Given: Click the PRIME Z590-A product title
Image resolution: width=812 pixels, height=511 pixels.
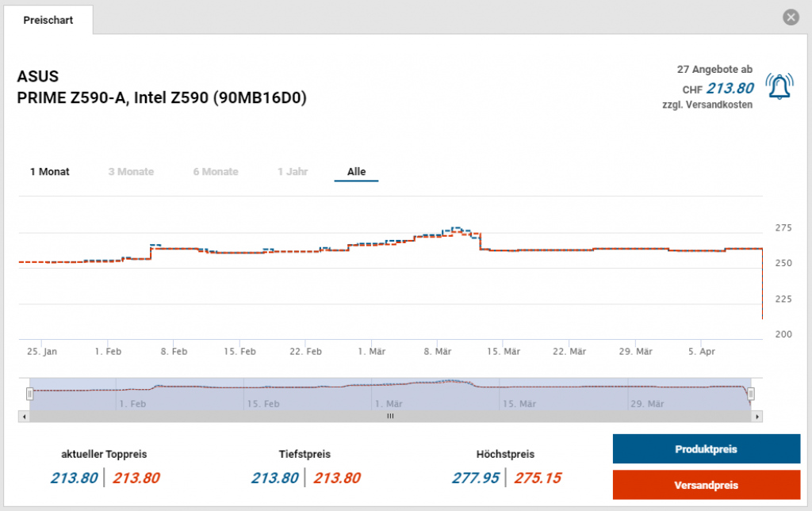Looking at the screenshot, I should tap(162, 97).
